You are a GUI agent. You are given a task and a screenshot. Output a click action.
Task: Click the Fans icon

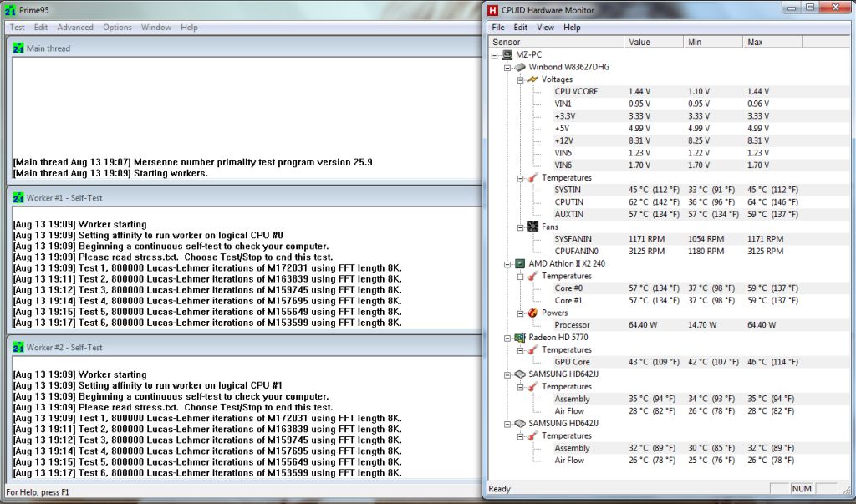tap(532, 227)
